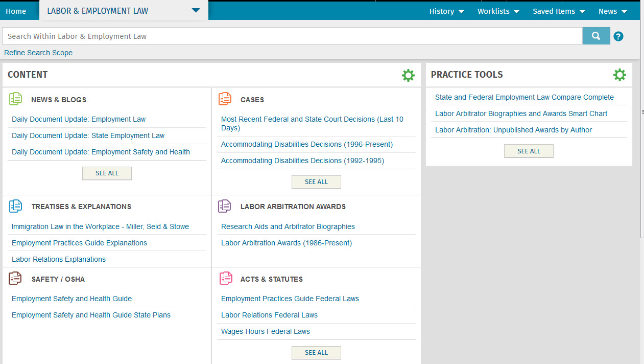This screenshot has width=644, height=364.
Task: Click the Labor Arbitration Awards document icon
Action: pyautogui.click(x=225, y=207)
